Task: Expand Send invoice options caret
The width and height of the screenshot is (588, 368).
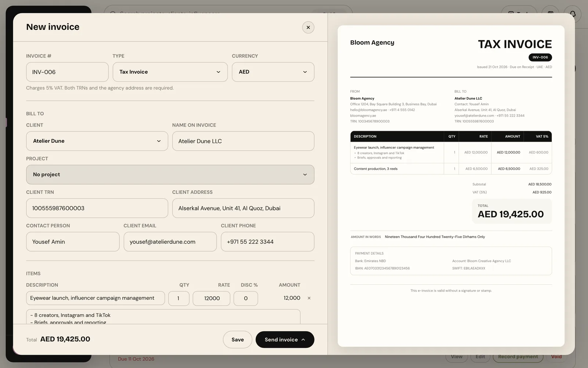Action: click(x=303, y=340)
